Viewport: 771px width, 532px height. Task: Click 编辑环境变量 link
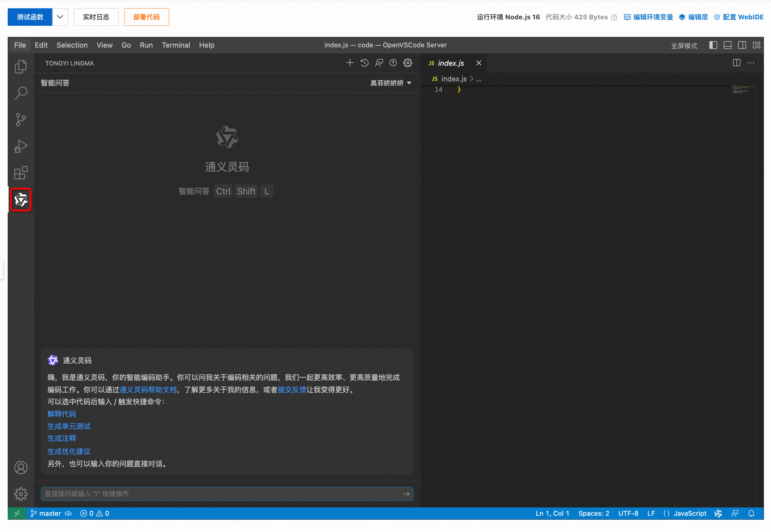(648, 17)
